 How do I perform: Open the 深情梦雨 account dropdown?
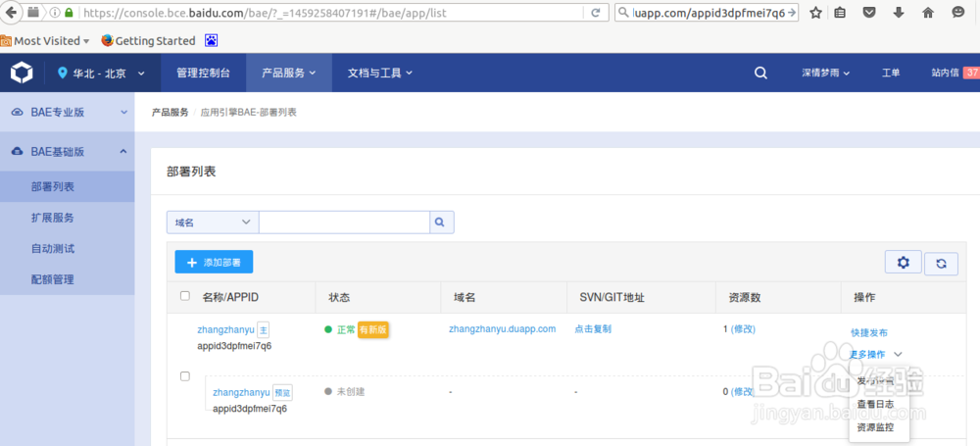pyautogui.click(x=825, y=74)
